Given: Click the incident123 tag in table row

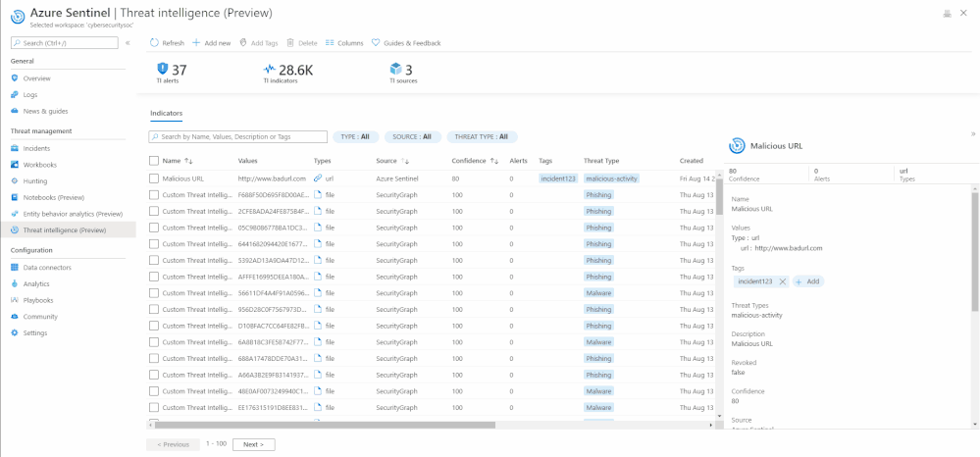Looking at the screenshot, I should (x=559, y=178).
